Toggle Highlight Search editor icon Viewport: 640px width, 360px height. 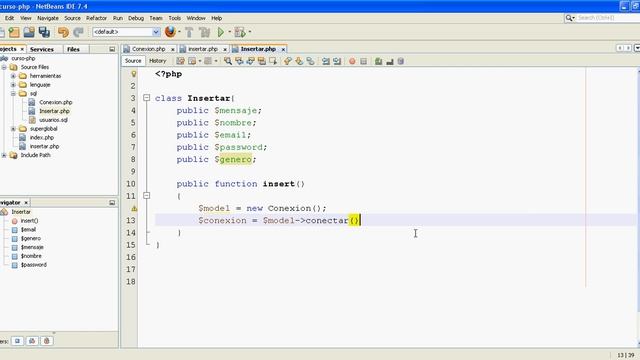click(262, 61)
